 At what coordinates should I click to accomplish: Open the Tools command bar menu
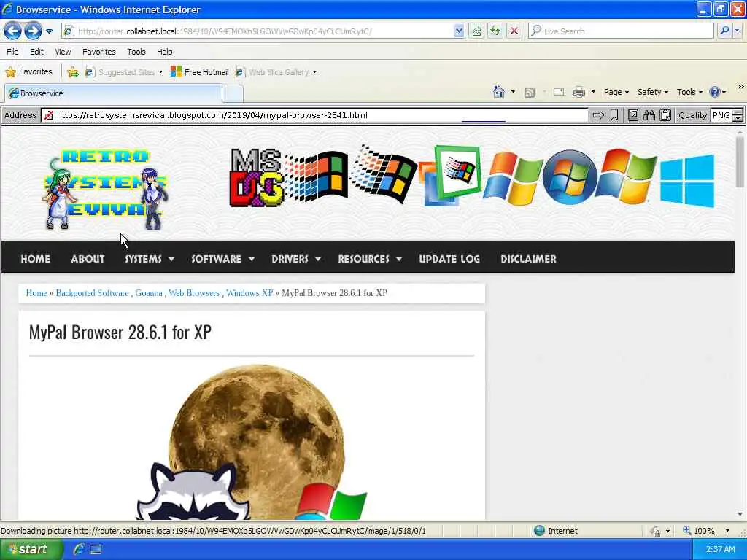click(689, 92)
